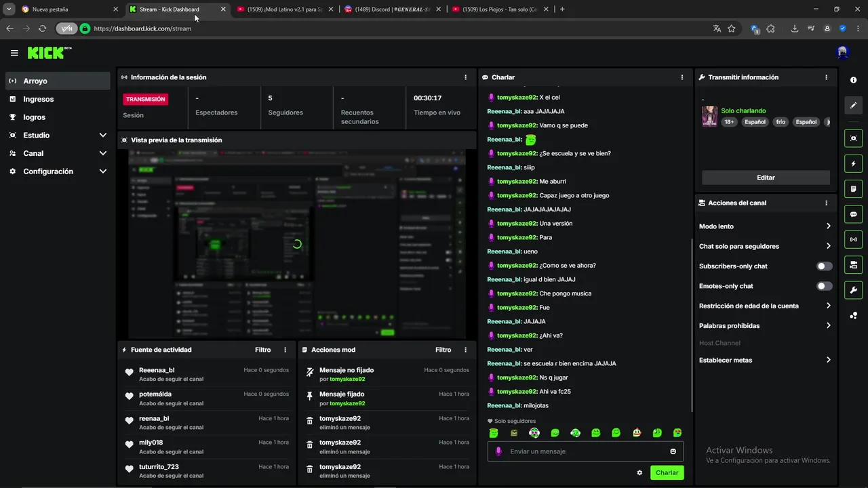Click the Reeenaa_bl milojotas chat message
The width and height of the screenshot is (868, 488).
pyautogui.click(x=518, y=405)
